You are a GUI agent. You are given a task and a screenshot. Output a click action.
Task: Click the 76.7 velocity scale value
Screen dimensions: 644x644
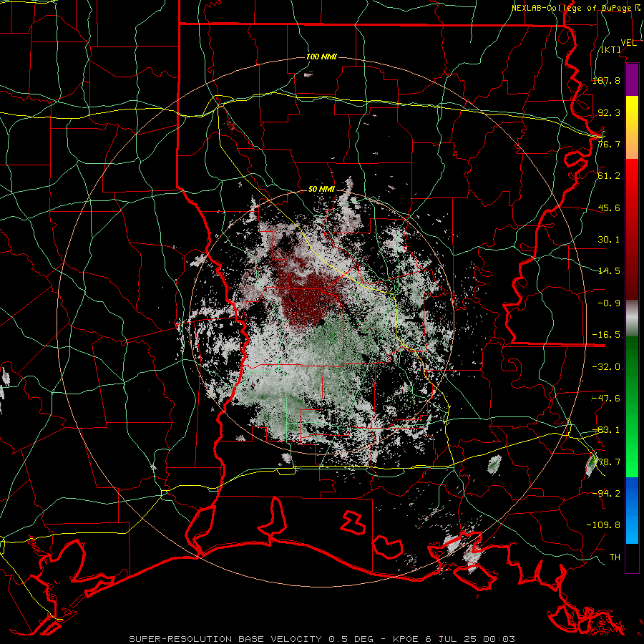click(x=609, y=144)
